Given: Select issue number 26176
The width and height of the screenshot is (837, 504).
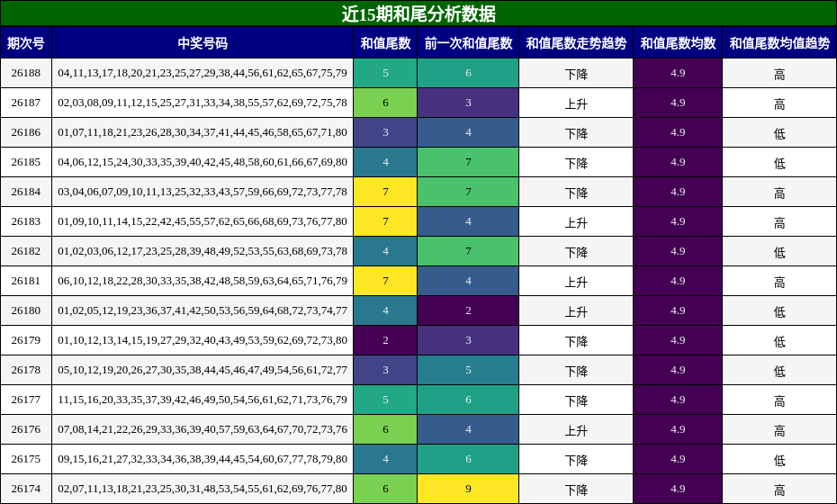Looking at the screenshot, I should 25,429.
